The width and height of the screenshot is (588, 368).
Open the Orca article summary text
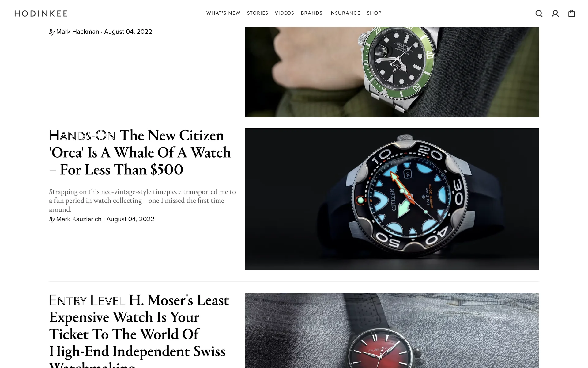pos(142,201)
